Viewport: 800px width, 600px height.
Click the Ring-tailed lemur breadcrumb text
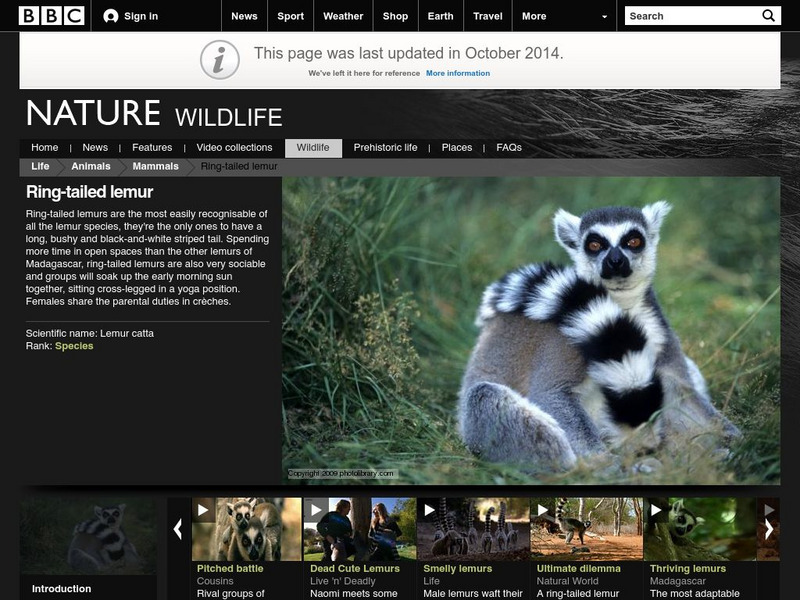[239, 166]
